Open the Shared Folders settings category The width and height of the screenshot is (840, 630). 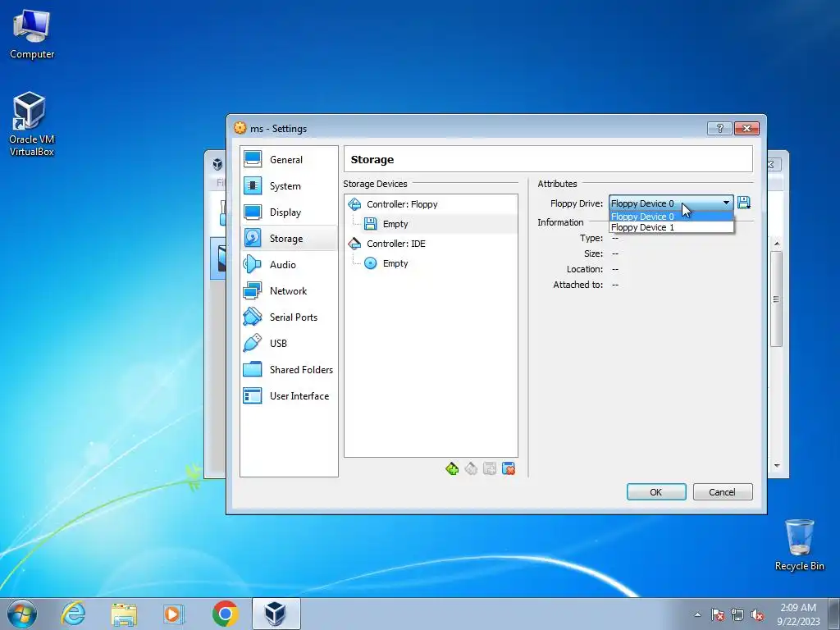(289, 370)
